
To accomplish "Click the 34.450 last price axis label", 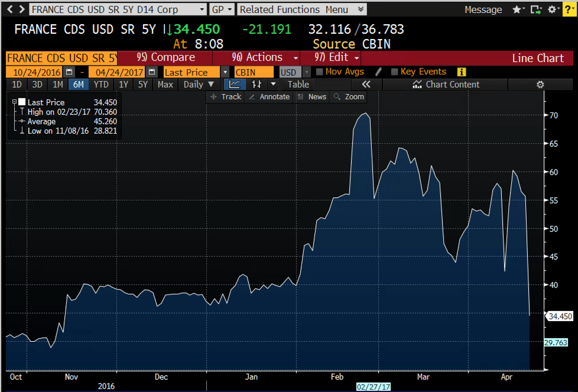I will tap(560, 316).
